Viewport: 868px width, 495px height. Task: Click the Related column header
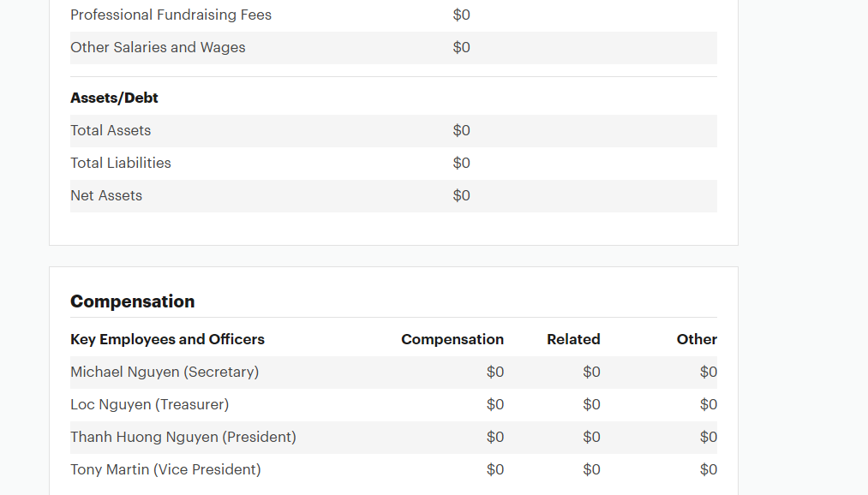[573, 339]
